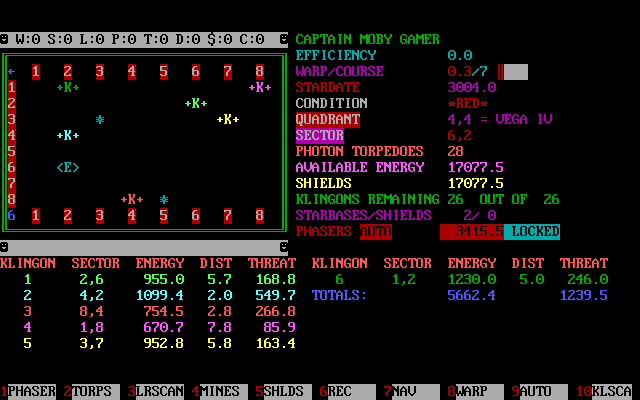Target the magenta Klingon in the top-right corner
Image resolution: width=640 pixels, height=400 pixels.
pos(260,87)
